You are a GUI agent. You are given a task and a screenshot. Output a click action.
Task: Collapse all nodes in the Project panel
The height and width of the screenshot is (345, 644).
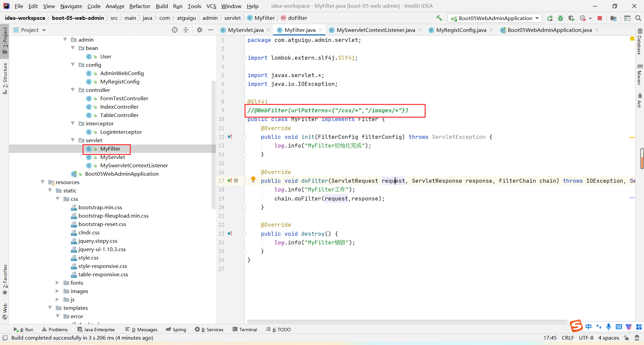(186, 30)
